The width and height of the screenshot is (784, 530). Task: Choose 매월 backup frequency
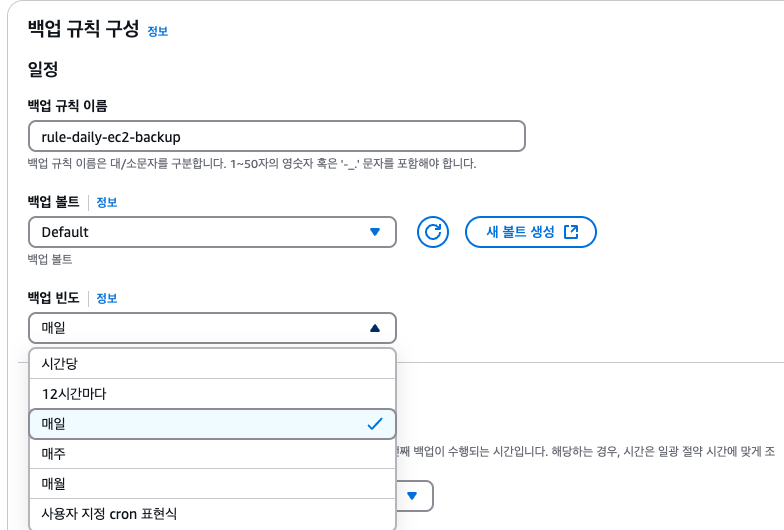(212, 484)
